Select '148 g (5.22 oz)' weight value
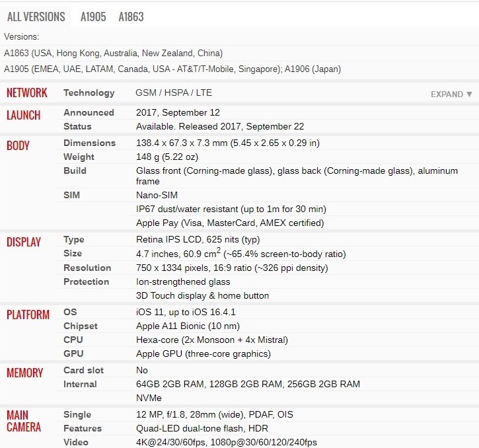 167,157
